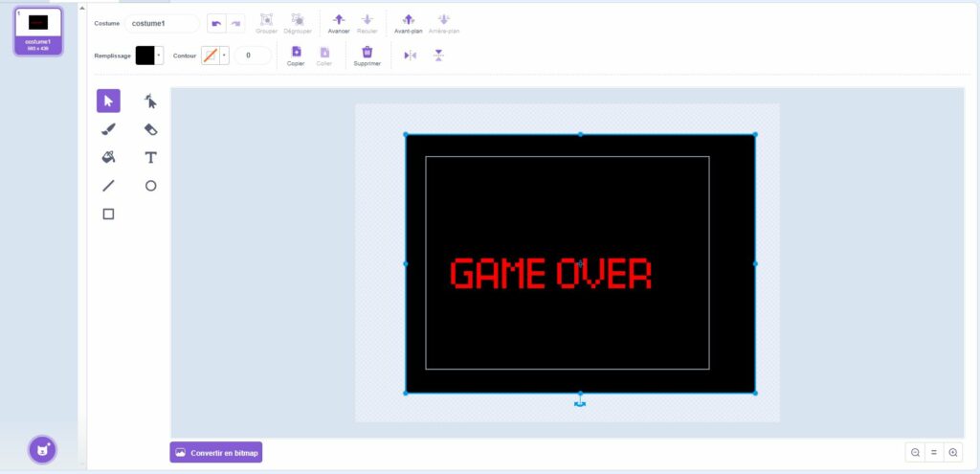Select the Reshape tool
This screenshot has height=474, width=980.
[150, 101]
